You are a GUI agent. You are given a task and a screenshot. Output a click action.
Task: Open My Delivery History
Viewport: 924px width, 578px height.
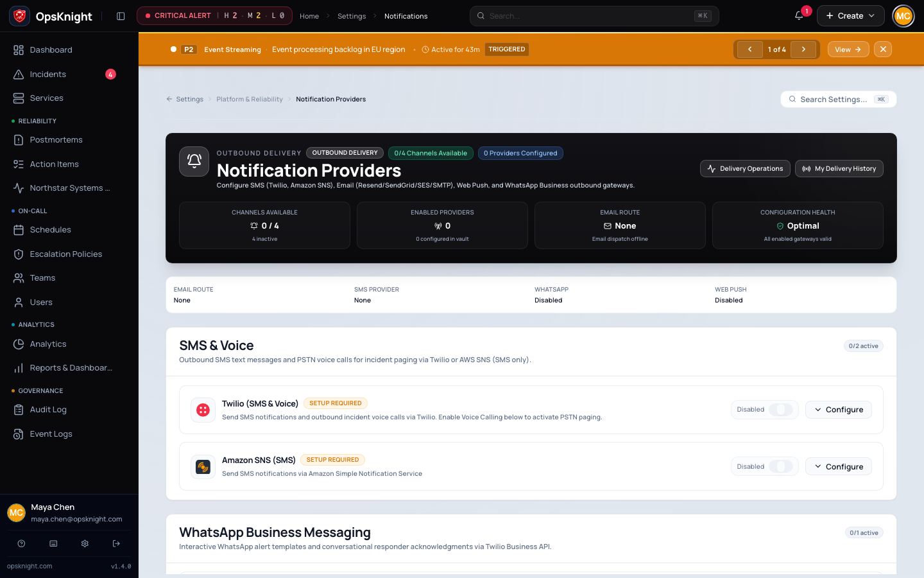839,168
